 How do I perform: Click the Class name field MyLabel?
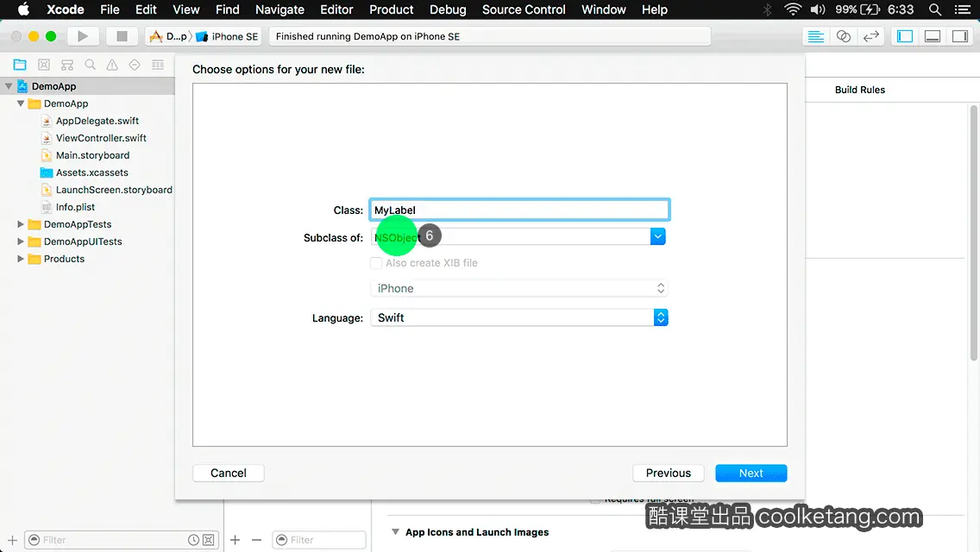pyautogui.click(x=519, y=210)
